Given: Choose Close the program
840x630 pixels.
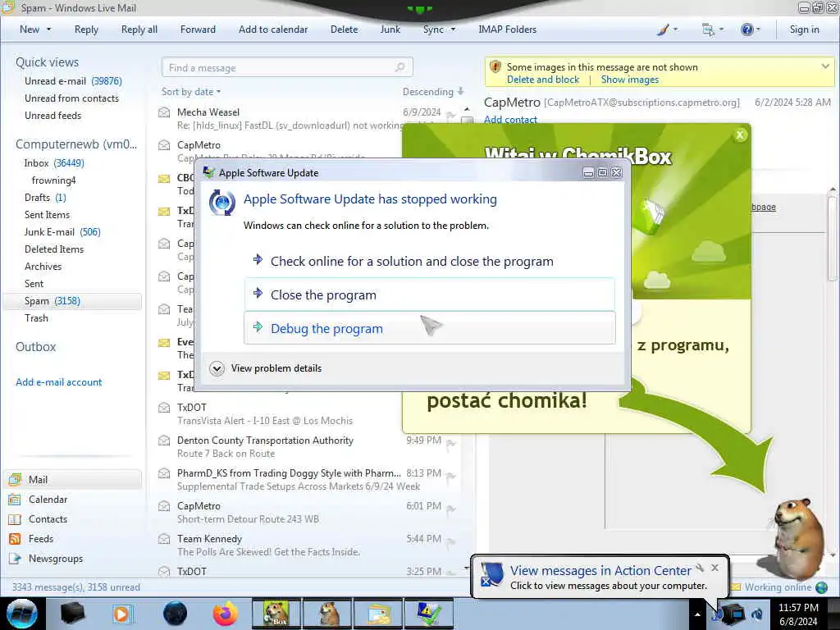Looking at the screenshot, I should pos(430,294).
